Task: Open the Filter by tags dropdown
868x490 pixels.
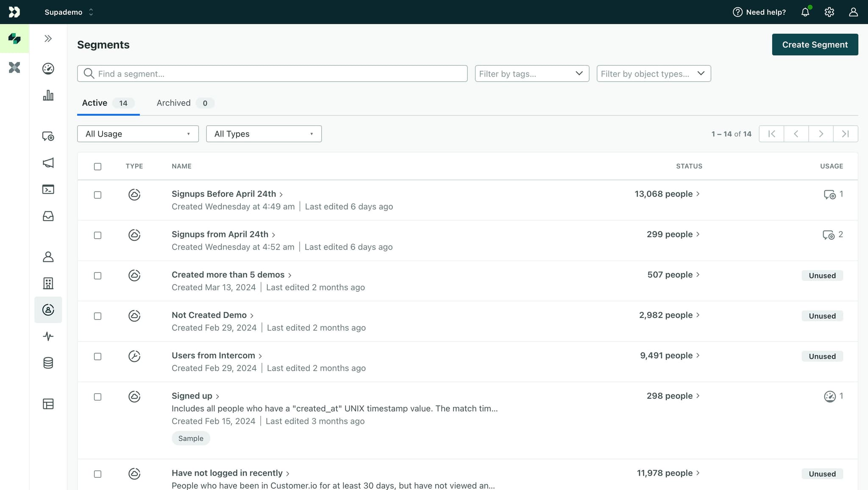Action: [531, 73]
